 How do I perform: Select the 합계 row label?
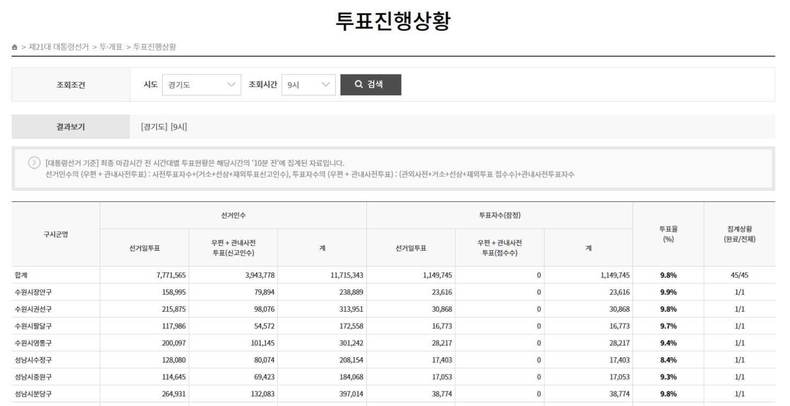[21, 275]
